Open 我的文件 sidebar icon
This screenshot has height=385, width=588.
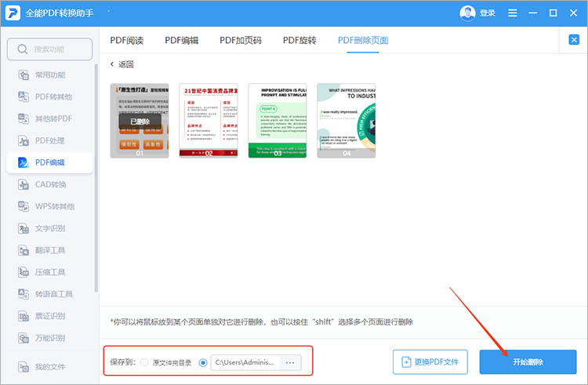(x=24, y=367)
